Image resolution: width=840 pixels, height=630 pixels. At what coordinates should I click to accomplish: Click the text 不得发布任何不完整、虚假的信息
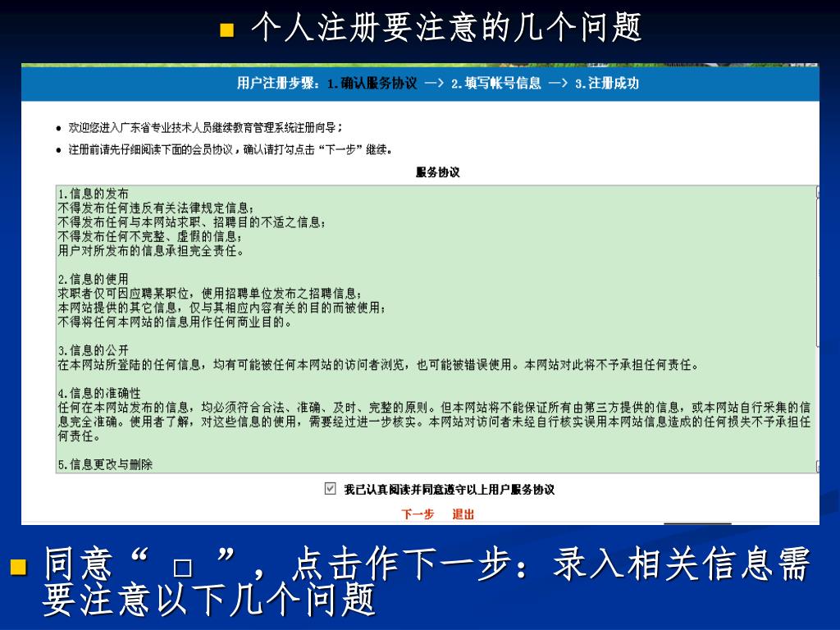pos(151,236)
